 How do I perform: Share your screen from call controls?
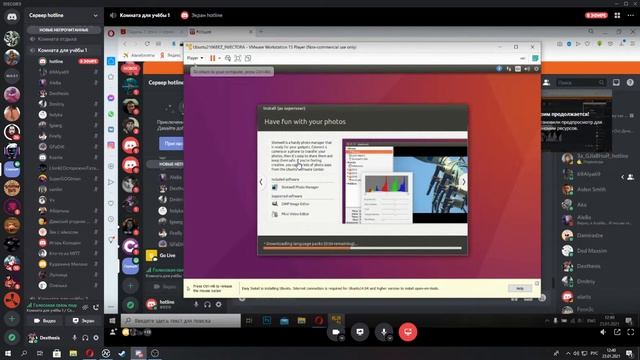coord(360,332)
